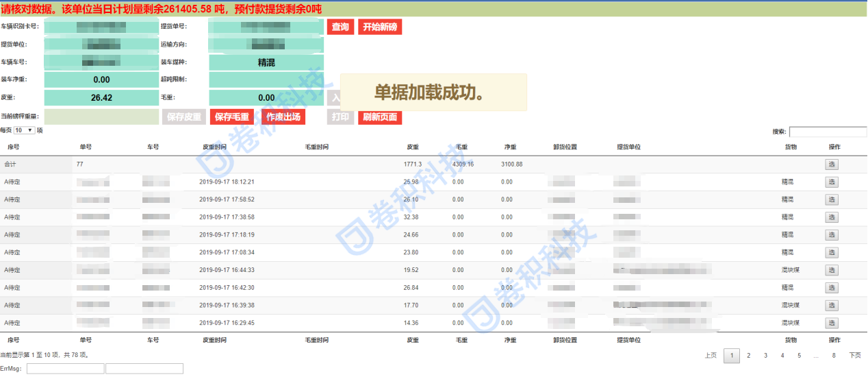
Task: Go to page 2 of results
Action: pyautogui.click(x=749, y=355)
